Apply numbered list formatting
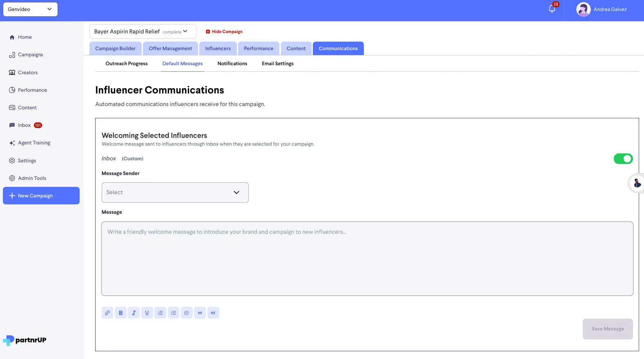644x359 pixels. [x=174, y=313]
